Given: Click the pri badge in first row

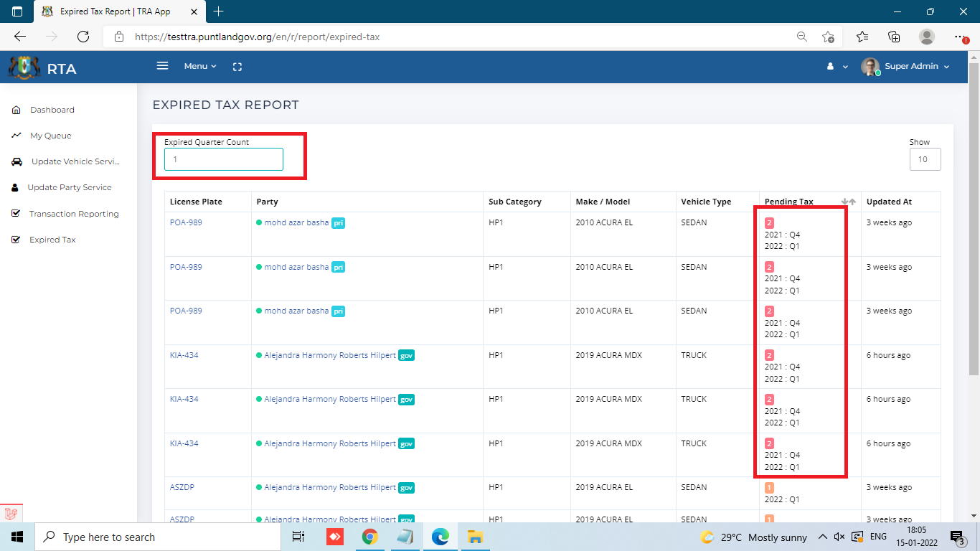Looking at the screenshot, I should 338,222.
